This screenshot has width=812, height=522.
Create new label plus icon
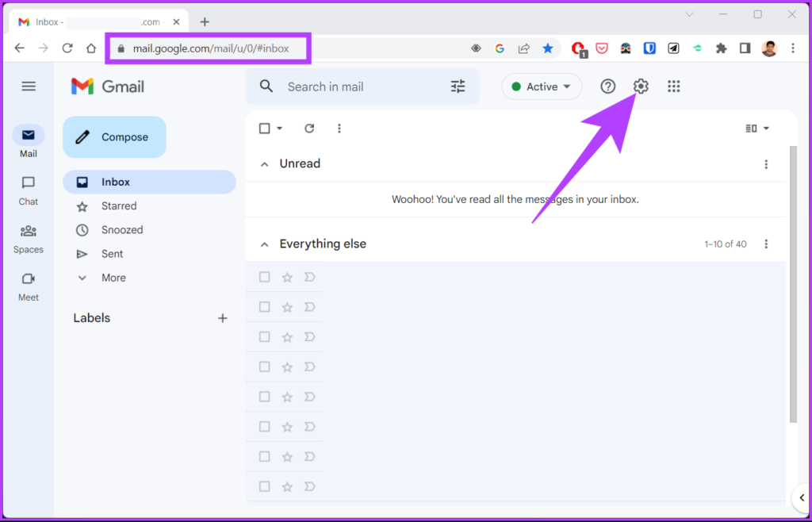tap(223, 318)
